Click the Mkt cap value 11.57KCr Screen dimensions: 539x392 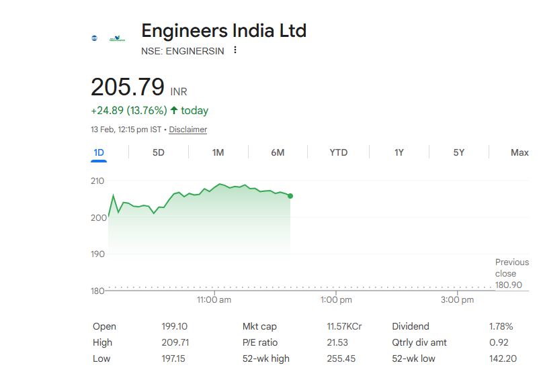point(344,326)
